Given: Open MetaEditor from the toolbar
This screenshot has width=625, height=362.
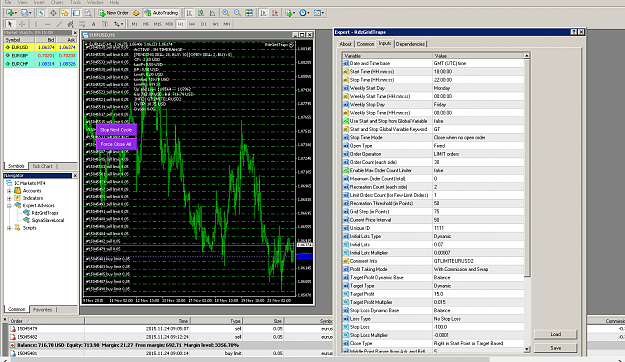Looking at the screenshot, I should pos(136,13).
